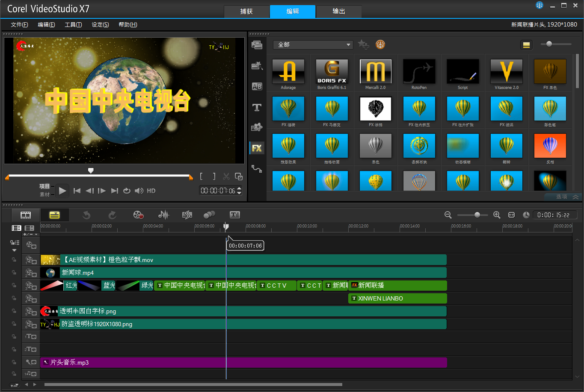Image resolution: width=584 pixels, height=392 pixels.
Task: Click the overlapping circles icon in timeline toolbar
Action: [209, 215]
